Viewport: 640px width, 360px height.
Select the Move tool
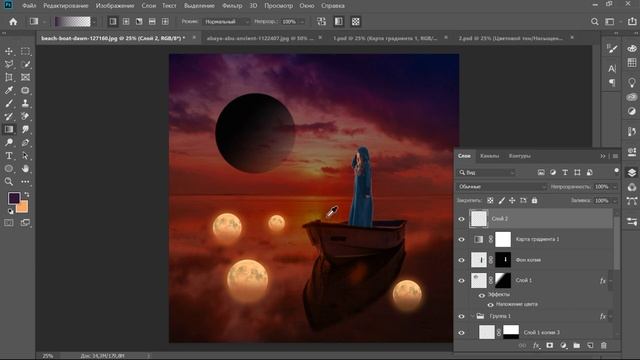[9, 51]
